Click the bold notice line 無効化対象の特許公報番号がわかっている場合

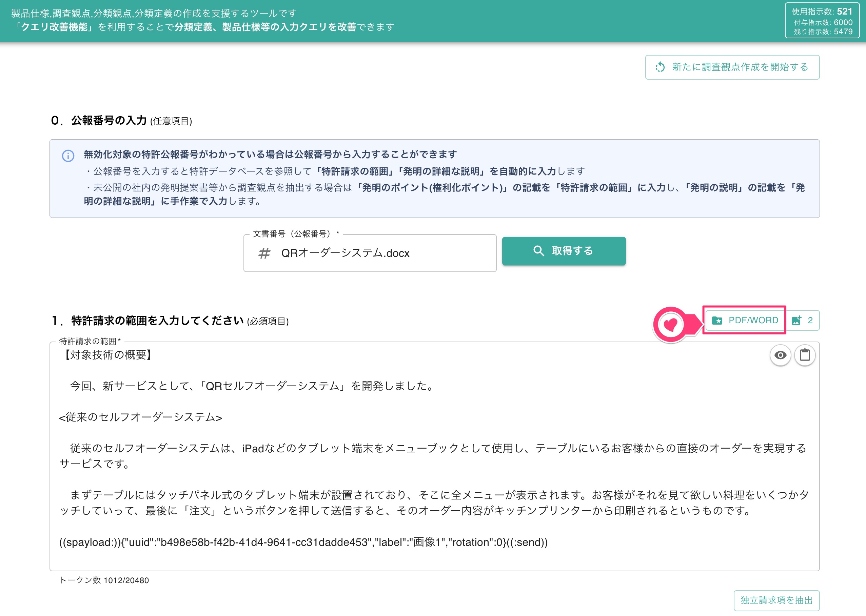click(x=270, y=155)
